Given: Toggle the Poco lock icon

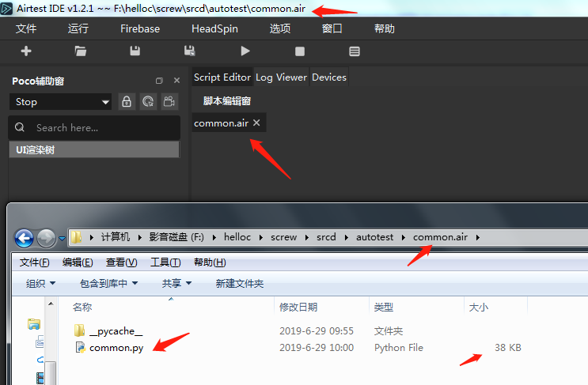Looking at the screenshot, I should coord(127,101).
